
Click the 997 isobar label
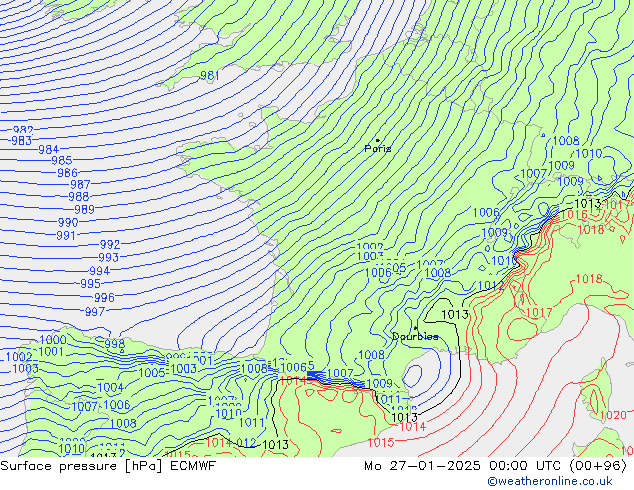(x=95, y=312)
